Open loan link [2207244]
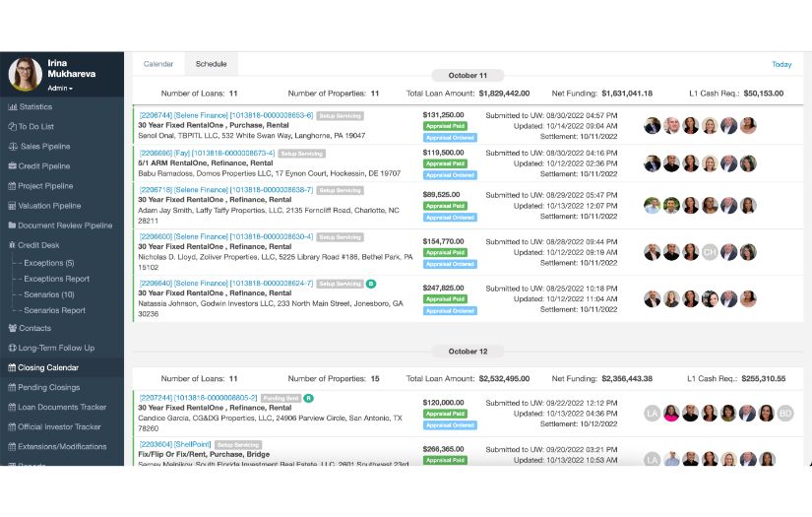Screen dimensions: 812x517 pos(199,397)
